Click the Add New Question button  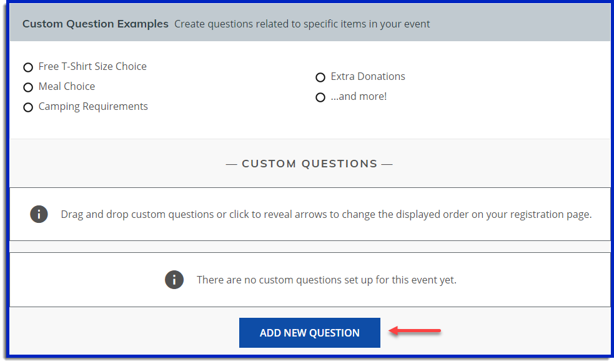(309, 333)
